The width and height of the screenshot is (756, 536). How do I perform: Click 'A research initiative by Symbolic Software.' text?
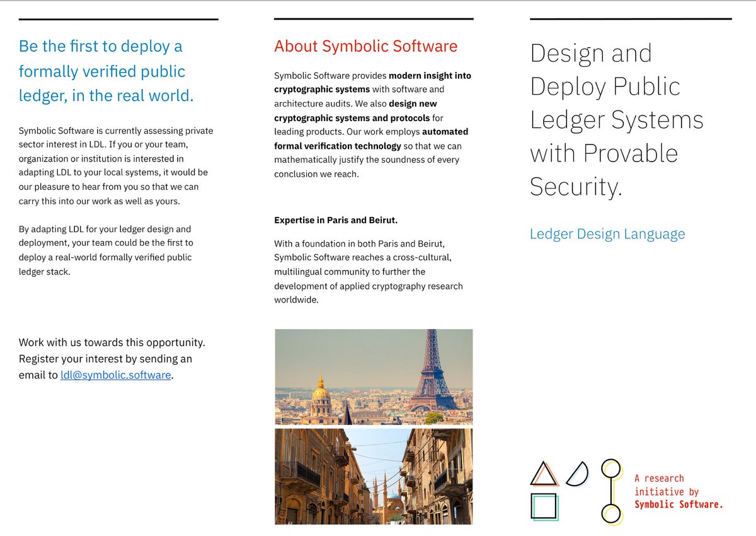tap(679, 491)
